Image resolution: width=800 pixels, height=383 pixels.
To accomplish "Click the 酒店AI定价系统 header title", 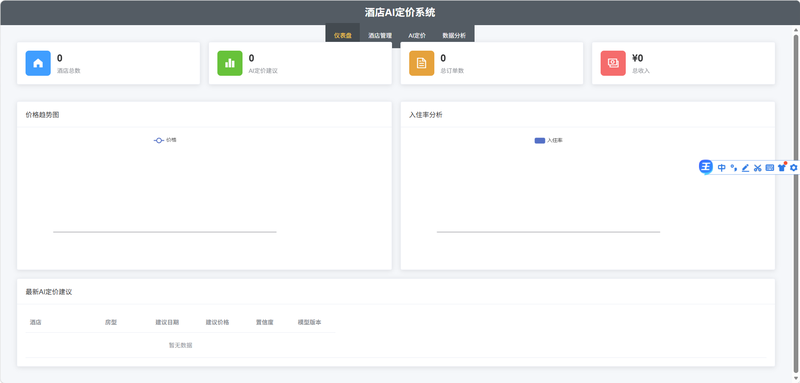I will 400,13.
